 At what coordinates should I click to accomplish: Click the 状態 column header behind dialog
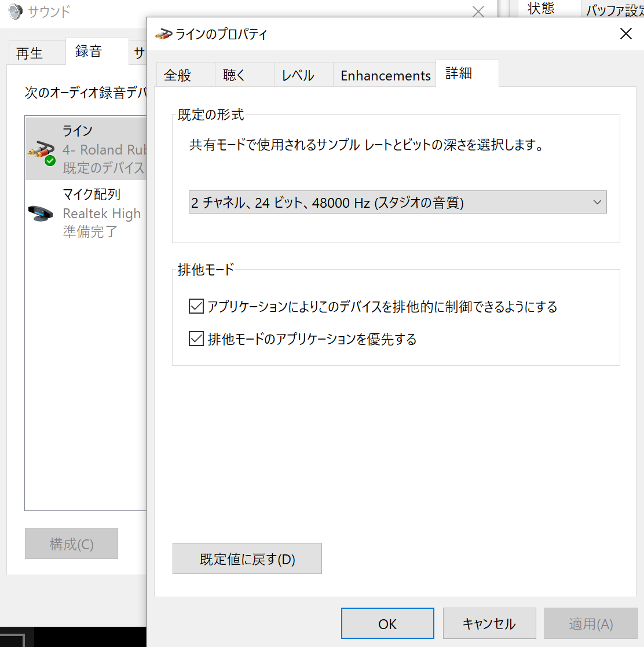541,8
